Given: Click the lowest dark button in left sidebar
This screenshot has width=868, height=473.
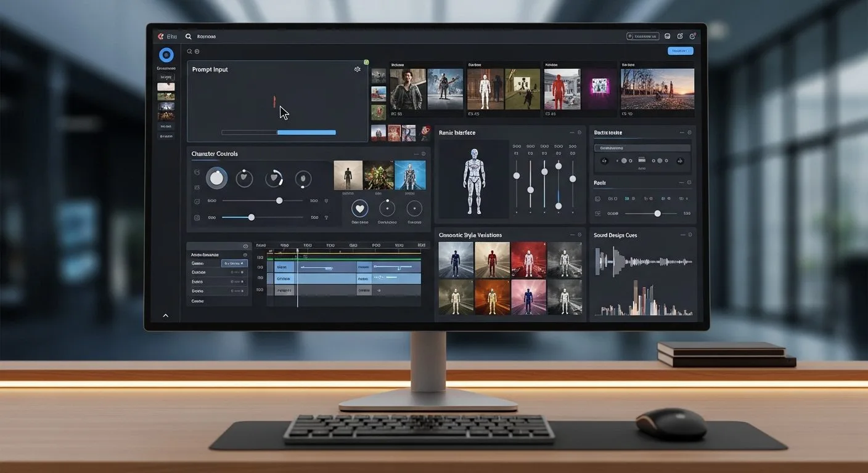Looking at the screenshot, I should (166, 136).
